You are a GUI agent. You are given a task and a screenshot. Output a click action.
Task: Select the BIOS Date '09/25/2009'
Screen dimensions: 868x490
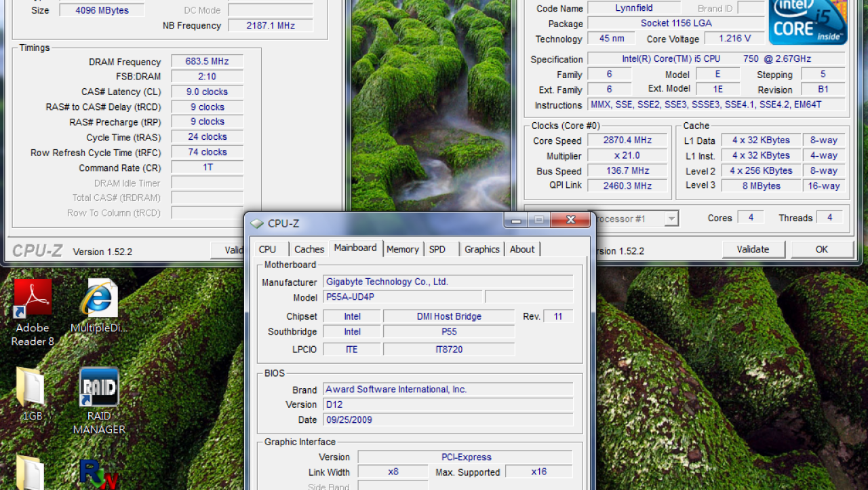point(448,419)
